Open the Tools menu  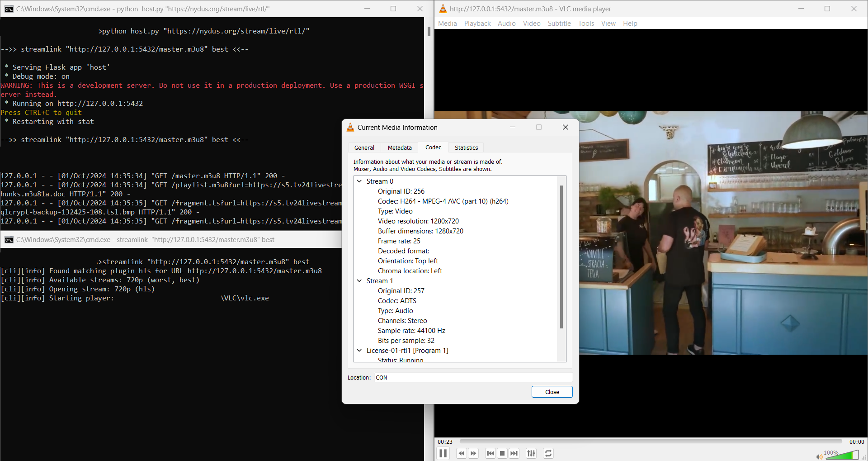[x=586, y=24]
